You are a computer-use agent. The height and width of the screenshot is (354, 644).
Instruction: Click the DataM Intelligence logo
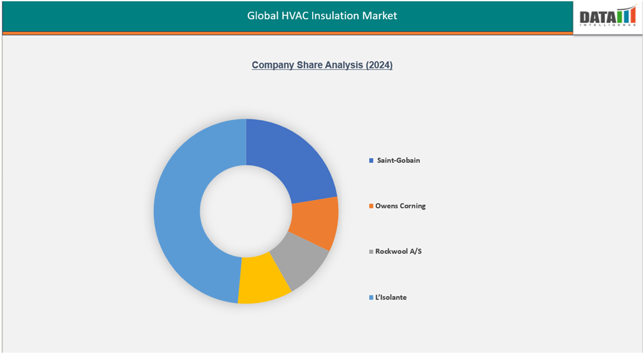(x=608, y=17)
